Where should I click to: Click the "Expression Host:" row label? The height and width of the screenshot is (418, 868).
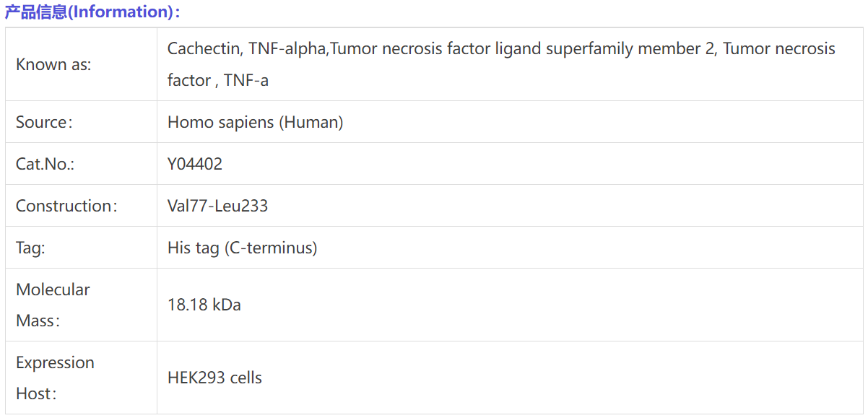click(55, 378)
